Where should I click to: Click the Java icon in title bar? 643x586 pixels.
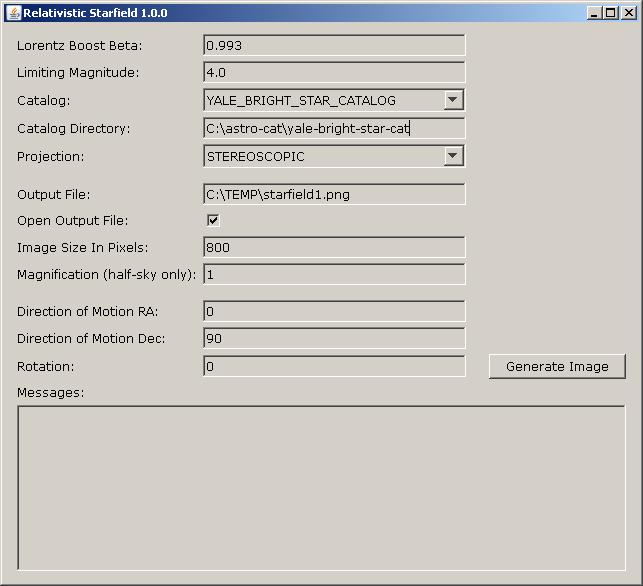click(13, 13)
